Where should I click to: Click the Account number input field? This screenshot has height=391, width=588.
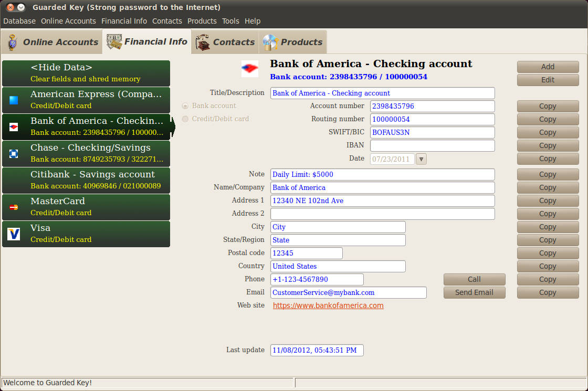click(433, 106)
